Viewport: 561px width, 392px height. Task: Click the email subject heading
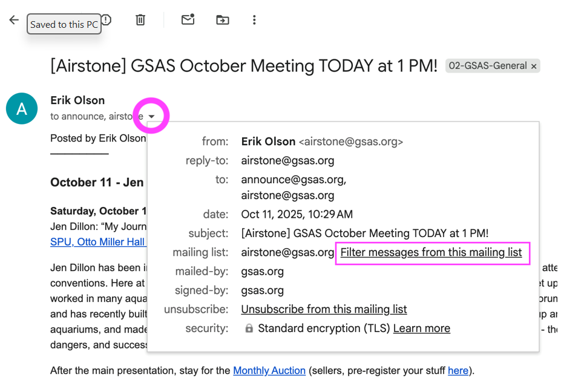pyautogui.click(x=243, y=66)
